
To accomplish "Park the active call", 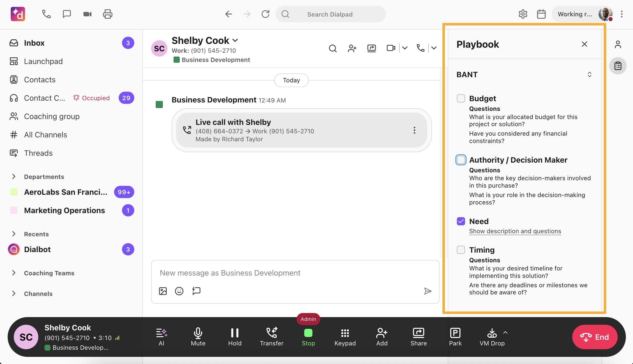I will click(x=455, y=337).
